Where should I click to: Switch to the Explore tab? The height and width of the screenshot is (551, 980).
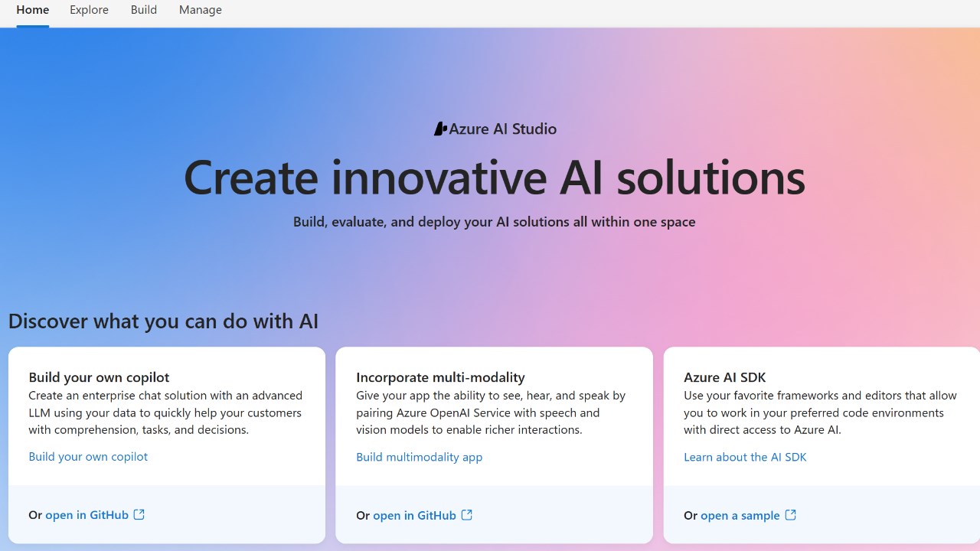pos(89,10)
